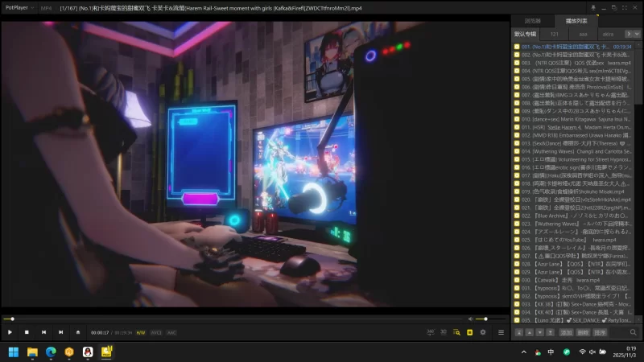Open the PotPlayer main menu dropdown
Viewport: 644px width, 362px height.
coord(19,8)
